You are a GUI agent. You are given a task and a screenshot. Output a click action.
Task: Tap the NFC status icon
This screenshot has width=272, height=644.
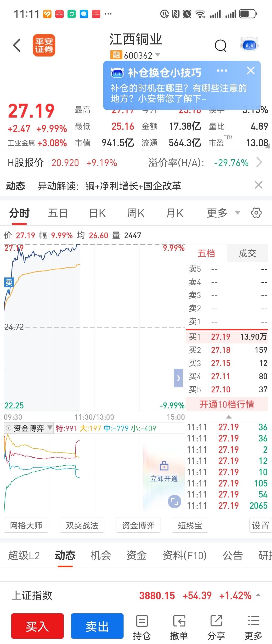(176, 14)
